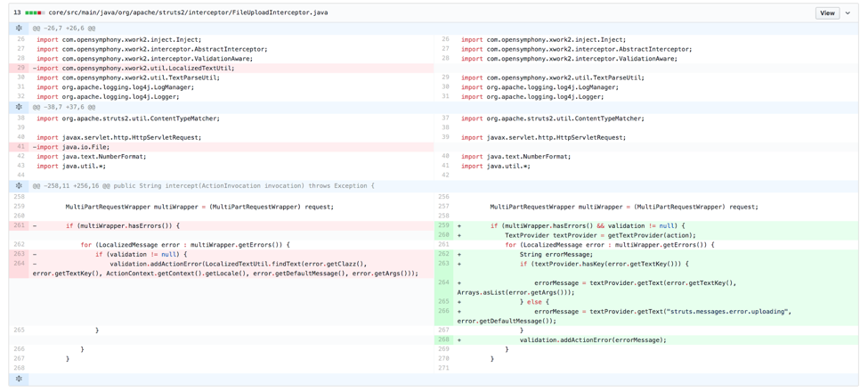Expand hidden lines above line 26
Image resolution: width=868 pixels, height=392 pixels.
(x=19, y=29)
